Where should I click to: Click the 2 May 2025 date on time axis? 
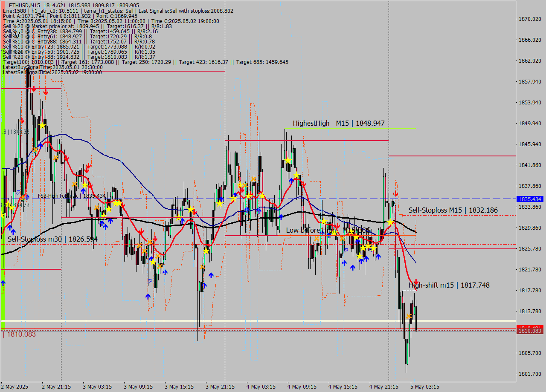(15, 386)
